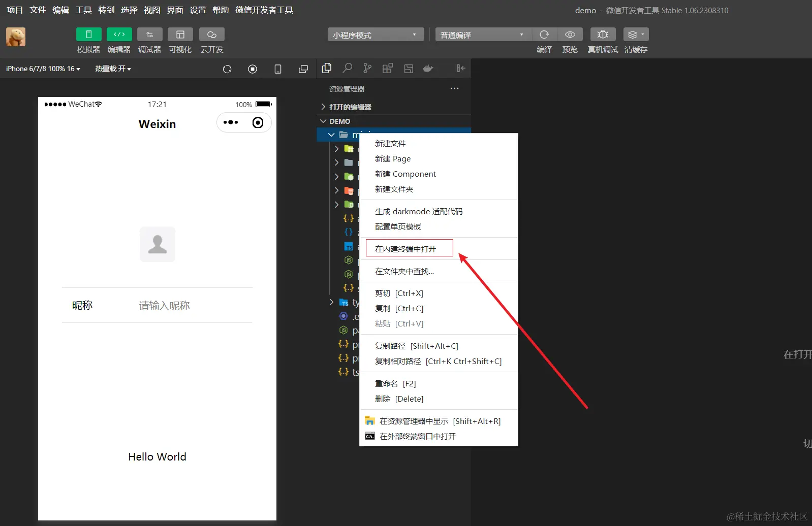The image size is (812, 526).
Task: Click the whale Docker icon
Action: (428, 68)
